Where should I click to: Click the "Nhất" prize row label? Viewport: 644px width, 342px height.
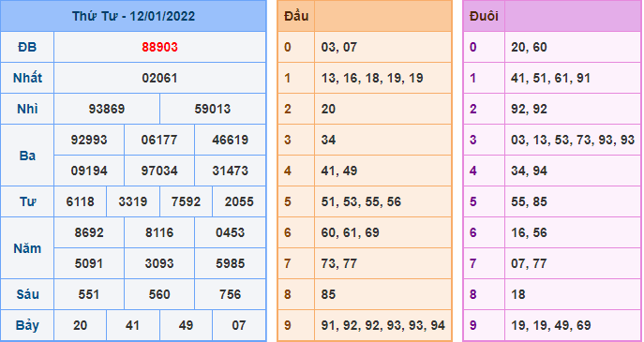tap(27, 78)
